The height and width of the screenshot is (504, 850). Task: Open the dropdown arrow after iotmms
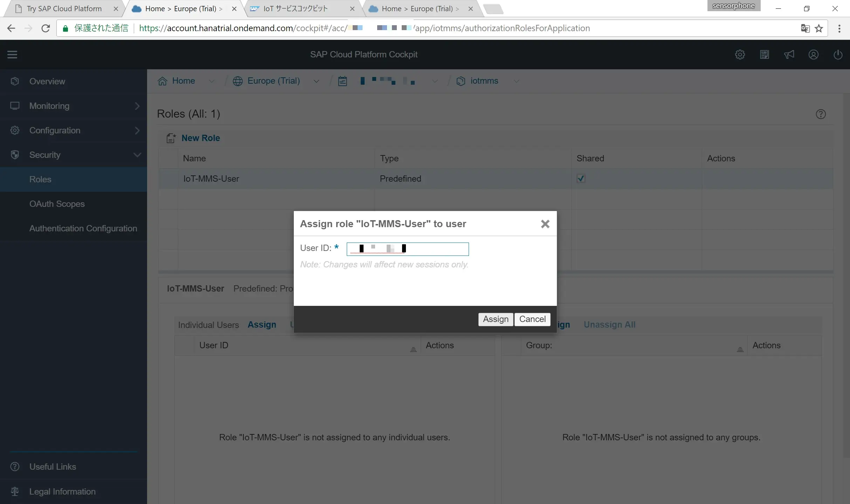tap(516, 81)
